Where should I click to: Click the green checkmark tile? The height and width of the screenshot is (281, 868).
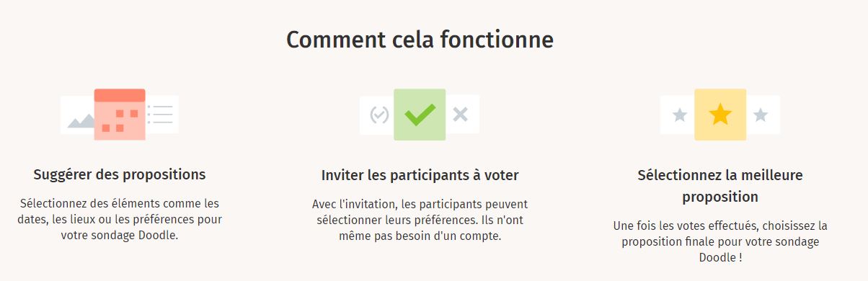pyautogui.click(x=420, y=114)
